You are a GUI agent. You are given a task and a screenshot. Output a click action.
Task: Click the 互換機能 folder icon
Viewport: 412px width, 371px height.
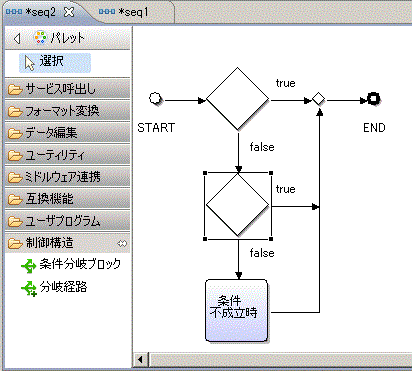pos(15,199)
